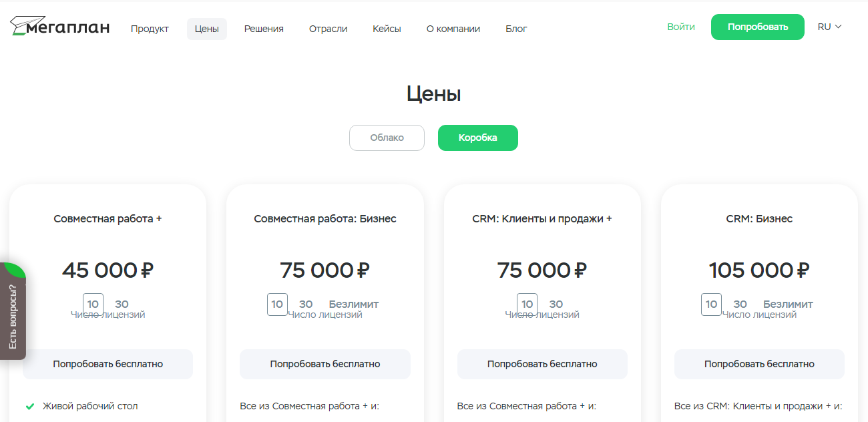The image size is (868, 422).
Task: Try CRM: Бизнес for free
Action: [x=759, y=364]
